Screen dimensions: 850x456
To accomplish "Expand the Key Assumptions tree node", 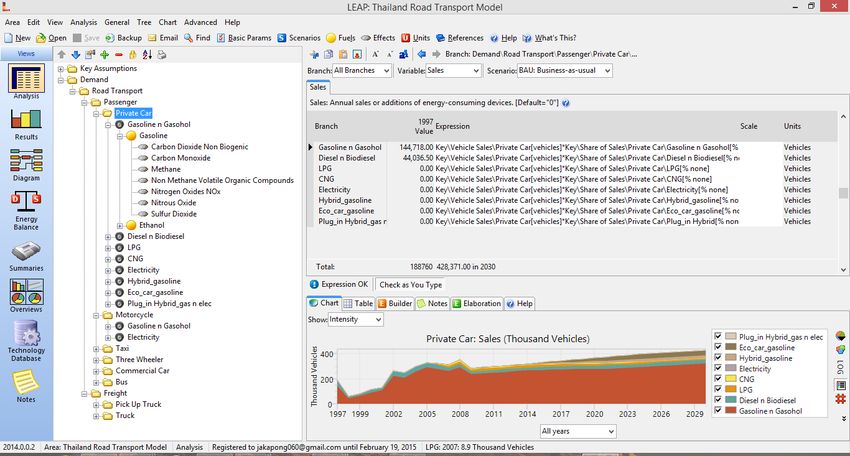I will coord(61,69).
